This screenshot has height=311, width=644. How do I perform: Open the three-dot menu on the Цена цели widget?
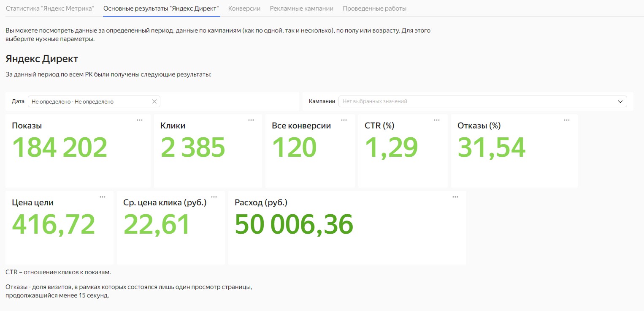(x=103, y=197)
